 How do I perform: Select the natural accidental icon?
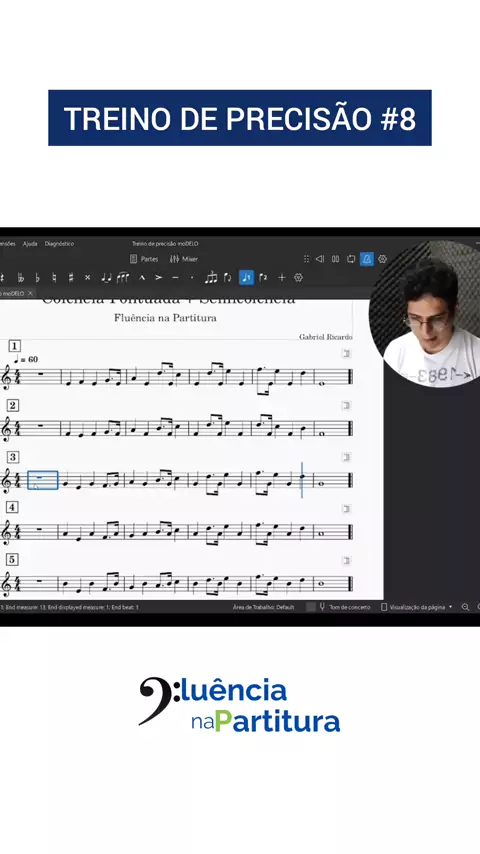(54, 278)
